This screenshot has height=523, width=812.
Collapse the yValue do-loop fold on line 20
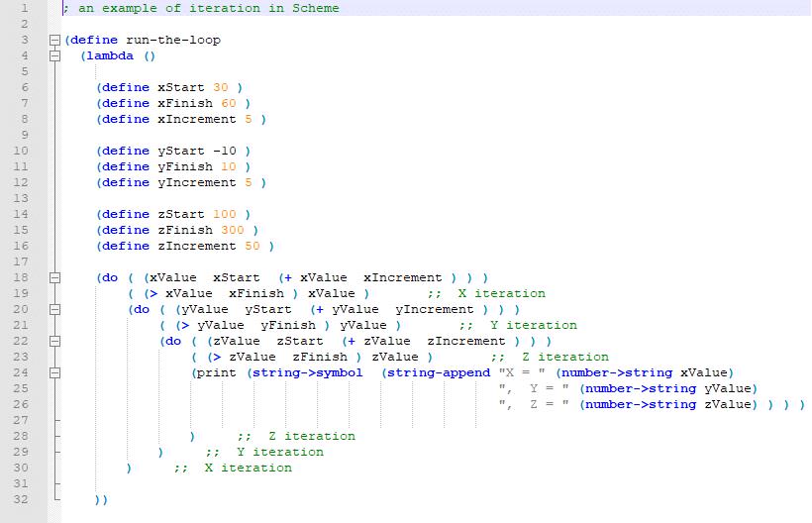point(54,310)
